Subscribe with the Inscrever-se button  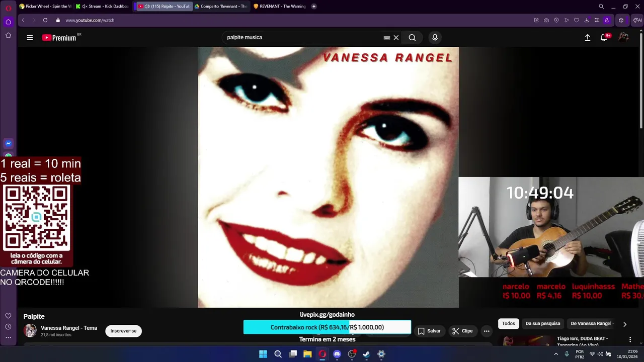(x=123, y=331)
